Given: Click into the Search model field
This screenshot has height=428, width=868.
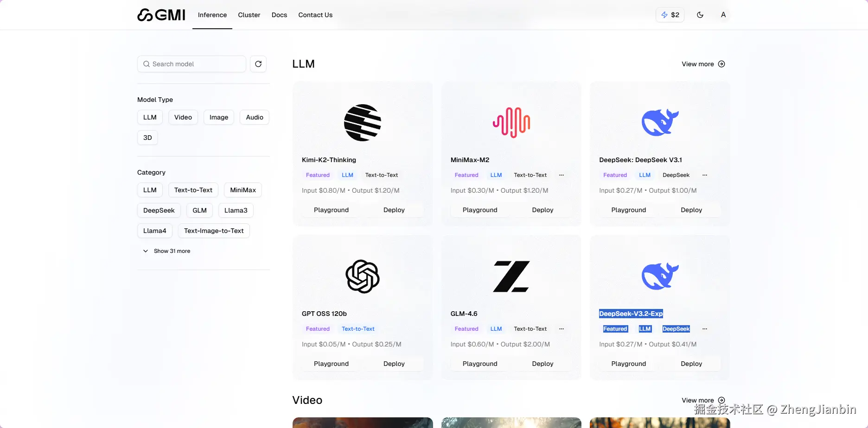Looking at the screenshot, I should [191, 64].
